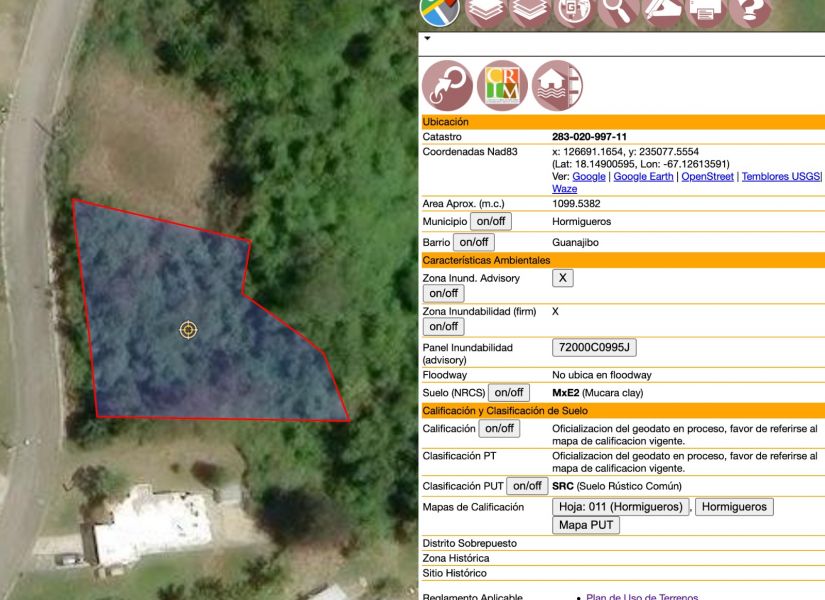
Task: Open the Temblores USGS link
Action: [x=780, y=177]
